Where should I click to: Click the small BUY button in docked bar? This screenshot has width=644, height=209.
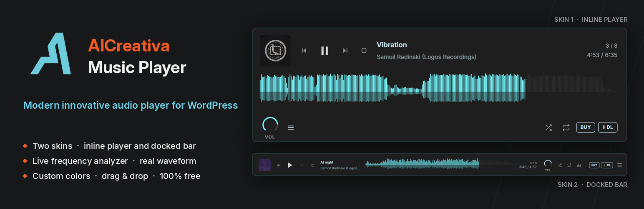[594, 165]
